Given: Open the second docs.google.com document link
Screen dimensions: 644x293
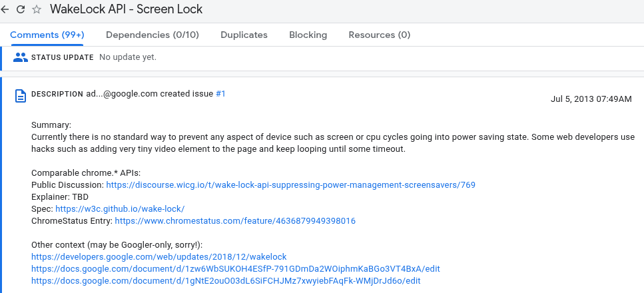Looking at the screenshot, I should coord(226,280).
